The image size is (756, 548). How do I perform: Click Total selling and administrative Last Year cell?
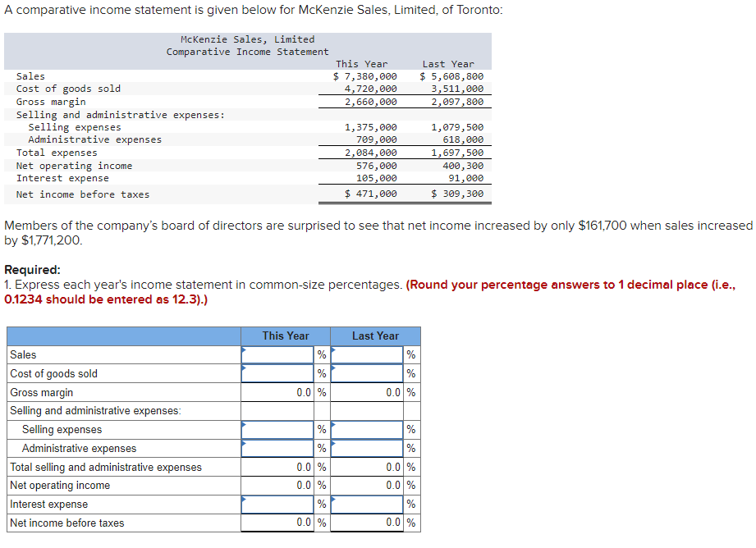click(367, 467)
